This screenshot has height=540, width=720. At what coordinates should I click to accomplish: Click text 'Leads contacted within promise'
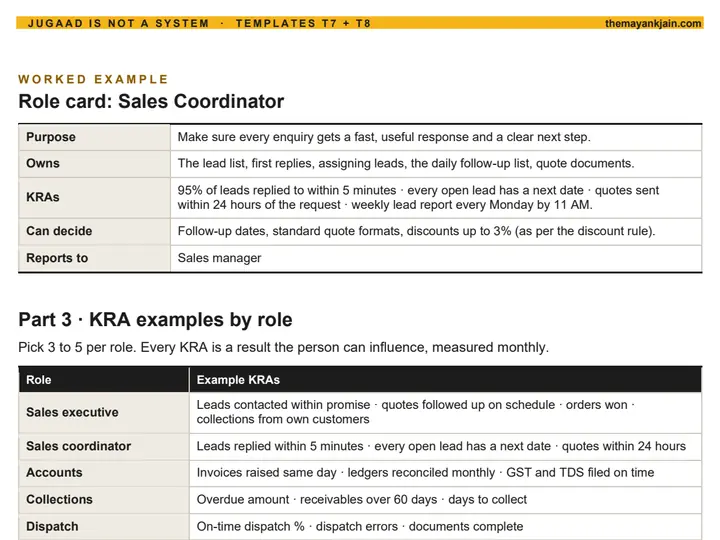[283, 405]
